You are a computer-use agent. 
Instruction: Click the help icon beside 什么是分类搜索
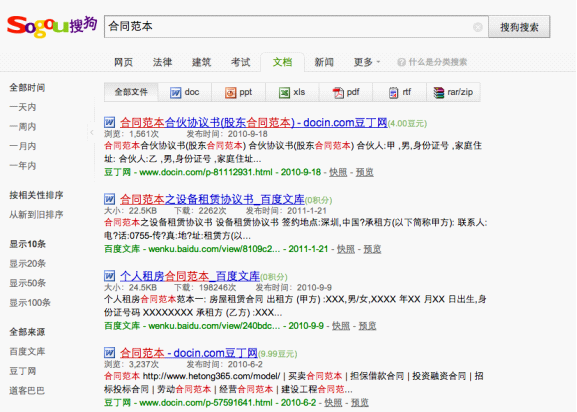[x=401, y=62]
